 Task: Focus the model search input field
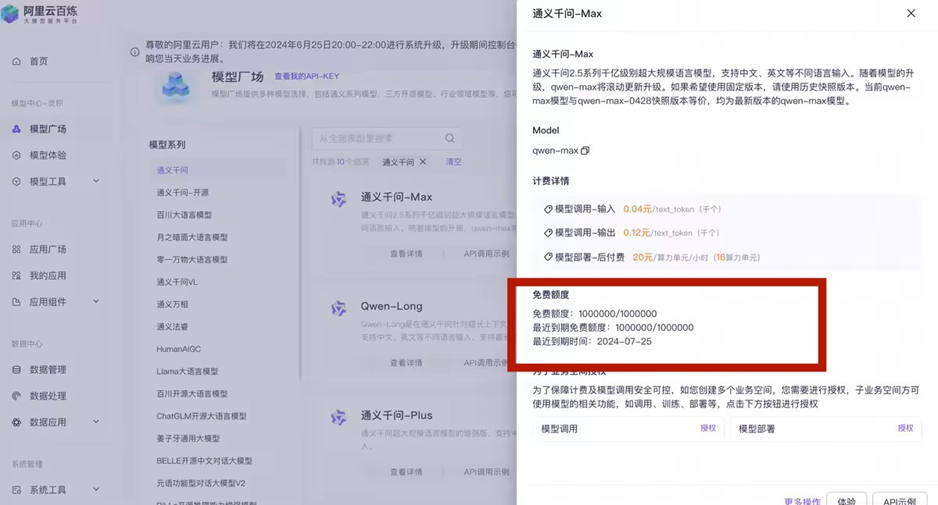click(x=386, y=138)
